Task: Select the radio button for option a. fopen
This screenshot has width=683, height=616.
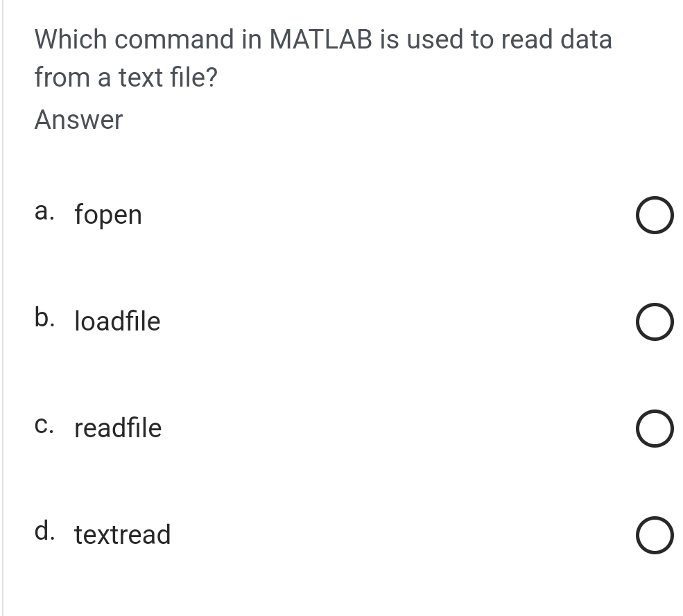Action: click(x=654, y=215)
